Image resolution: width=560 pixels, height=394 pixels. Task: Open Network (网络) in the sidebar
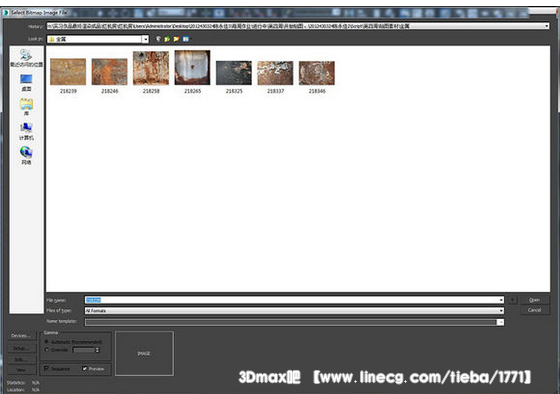pos(26,156)
